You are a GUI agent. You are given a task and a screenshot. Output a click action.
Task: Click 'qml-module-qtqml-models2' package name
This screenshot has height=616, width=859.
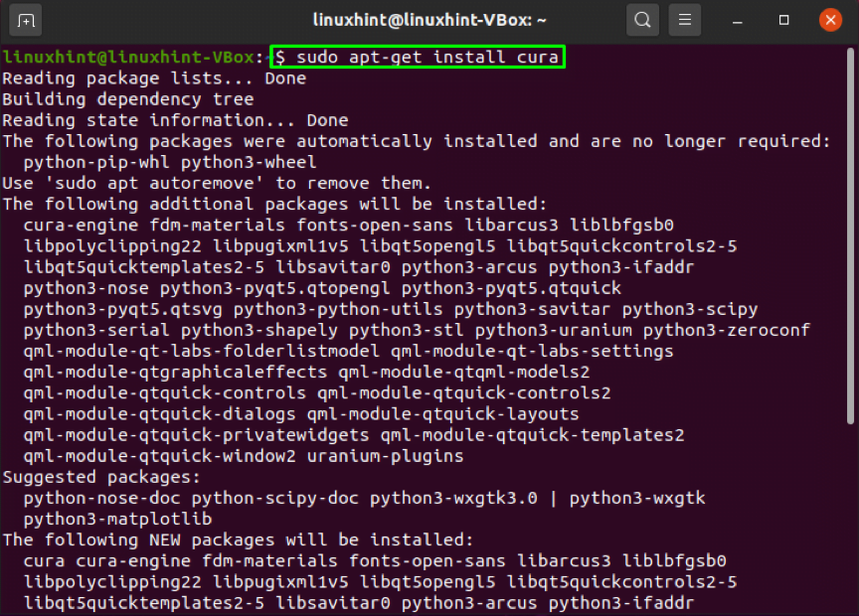tap(464, 373)
